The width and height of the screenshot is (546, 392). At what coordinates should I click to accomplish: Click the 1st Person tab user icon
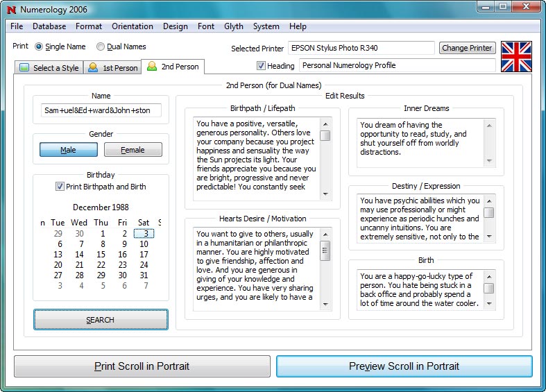(93, 67)
